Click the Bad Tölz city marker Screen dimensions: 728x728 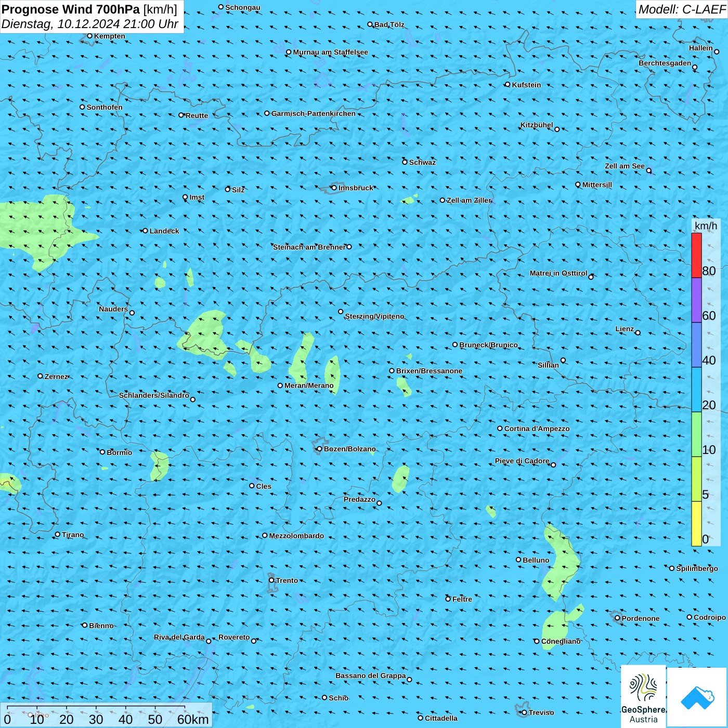[370, 24]
